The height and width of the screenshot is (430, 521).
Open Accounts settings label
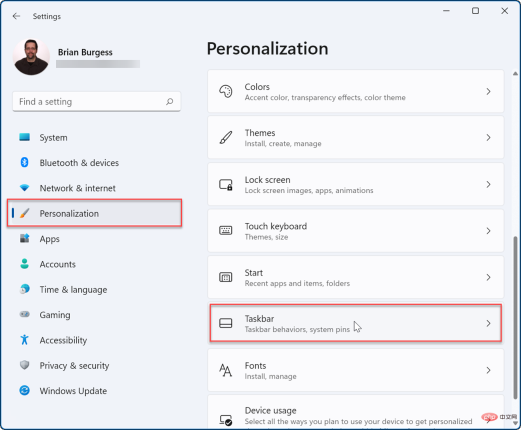point(58,264)
